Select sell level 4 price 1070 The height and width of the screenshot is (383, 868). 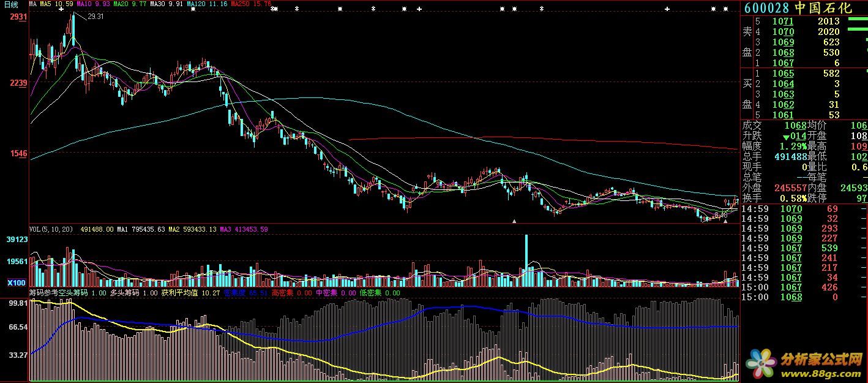tap(783, 32)
